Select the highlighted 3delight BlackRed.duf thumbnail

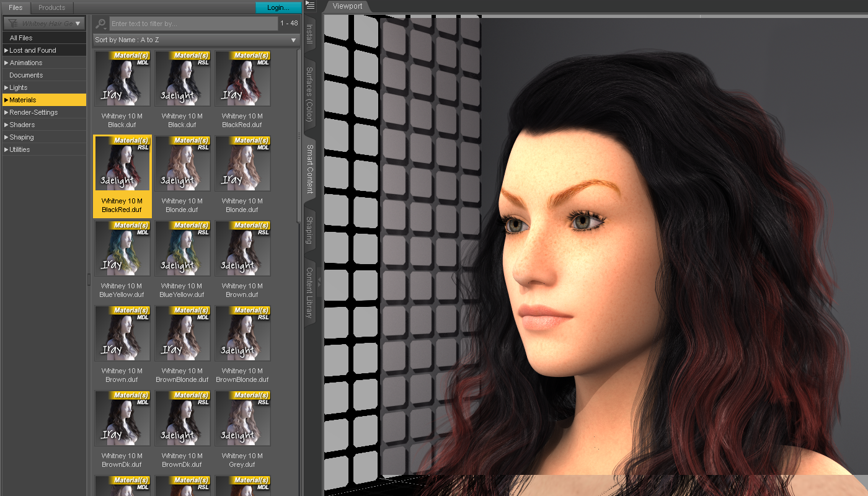tap(122, 164)
